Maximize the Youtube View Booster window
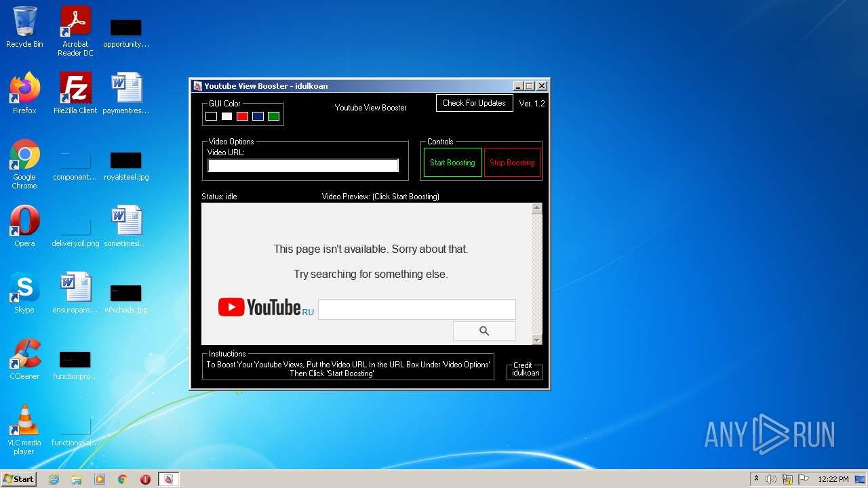The width and height of the screenshot is (868, 488). 530,86
